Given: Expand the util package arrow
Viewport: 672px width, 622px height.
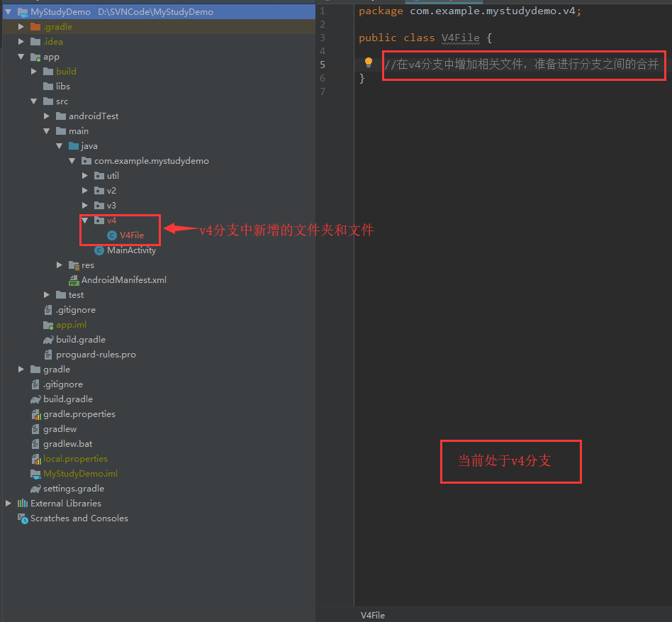Looking at the screenshot, I should pyautogui.click(x=85, y=175).
